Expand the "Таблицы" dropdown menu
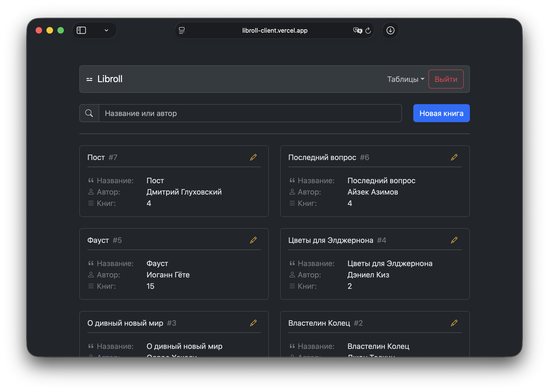The width and height of the screenshot is (549, 392). (x=405, y=79)
